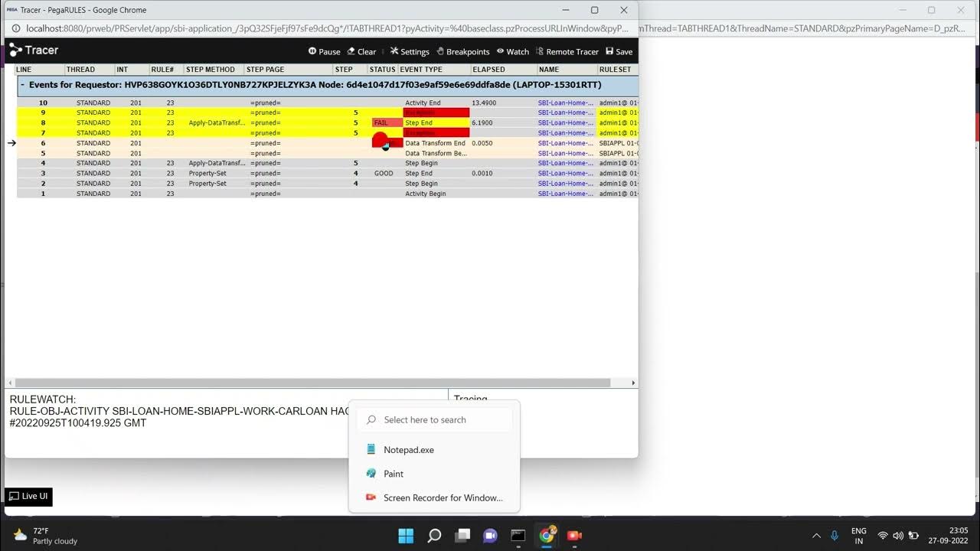Click the volume speaker tray icon
This screenshot has width=980, height=551.
(898, 536)
